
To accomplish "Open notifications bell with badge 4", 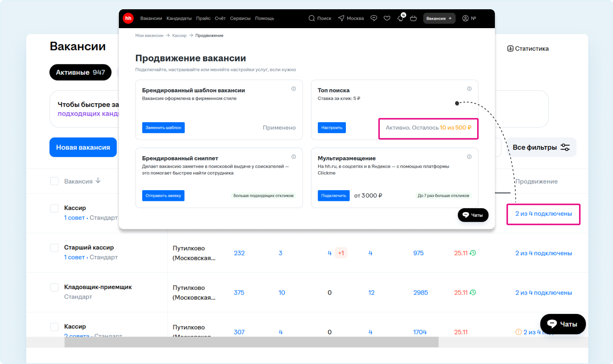I will click(401, 18).
